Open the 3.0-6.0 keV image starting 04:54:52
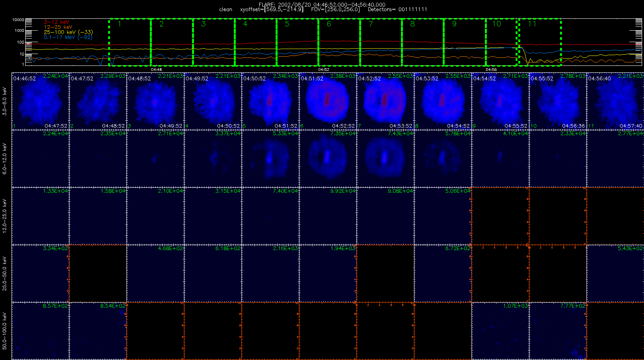 click(x=500, y=101)
